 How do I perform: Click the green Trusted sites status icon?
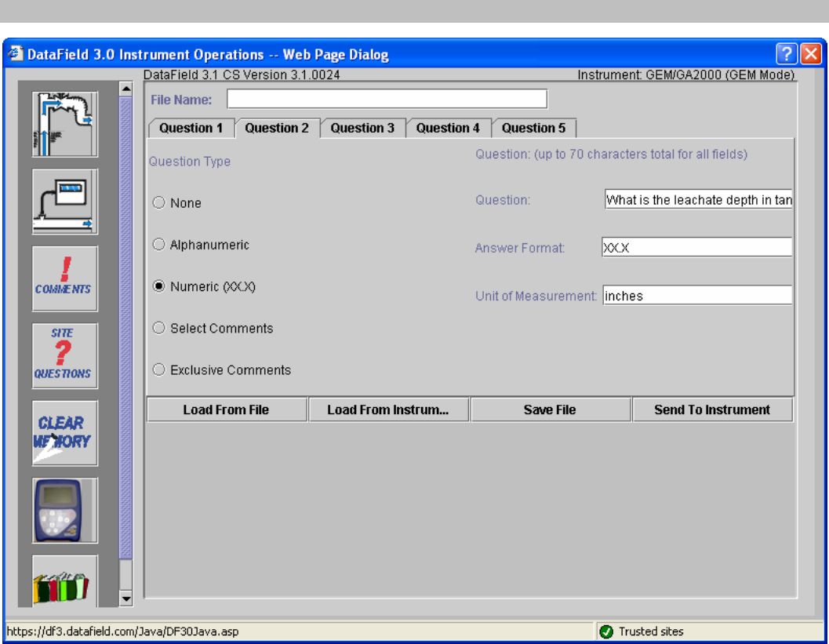point(606,631)
